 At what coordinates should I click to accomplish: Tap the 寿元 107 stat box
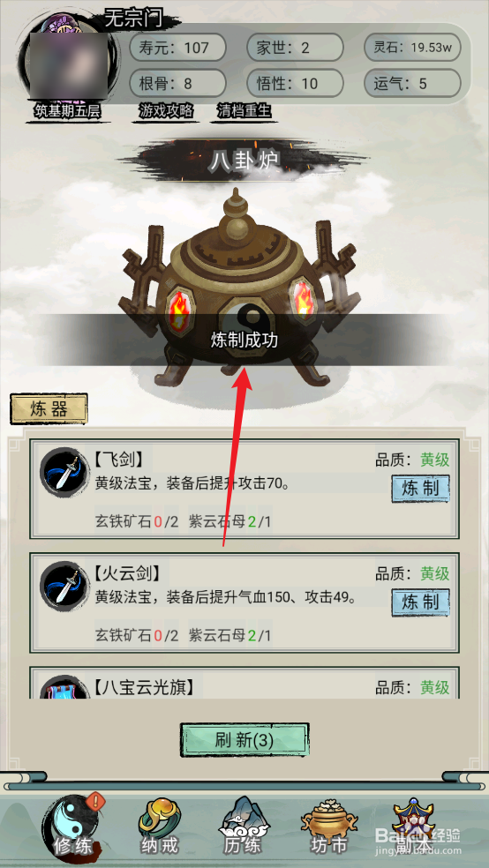(177, 48)
